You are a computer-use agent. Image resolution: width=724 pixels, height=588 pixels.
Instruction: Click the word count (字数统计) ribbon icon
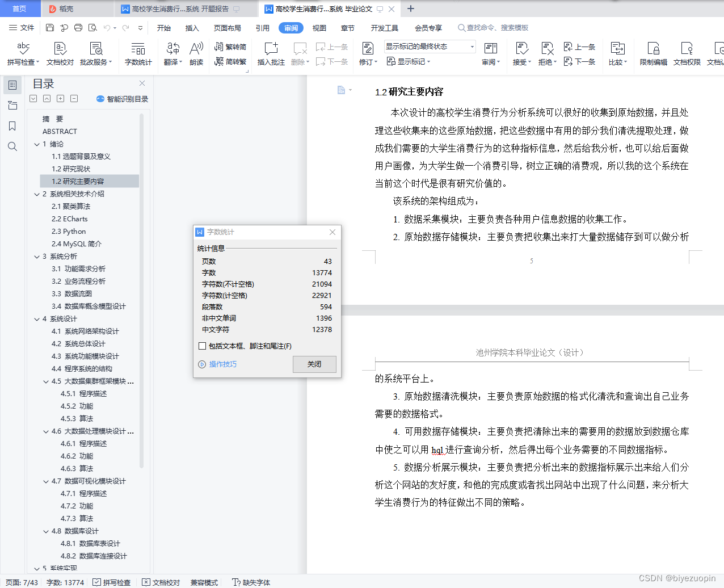click(138, 53)
